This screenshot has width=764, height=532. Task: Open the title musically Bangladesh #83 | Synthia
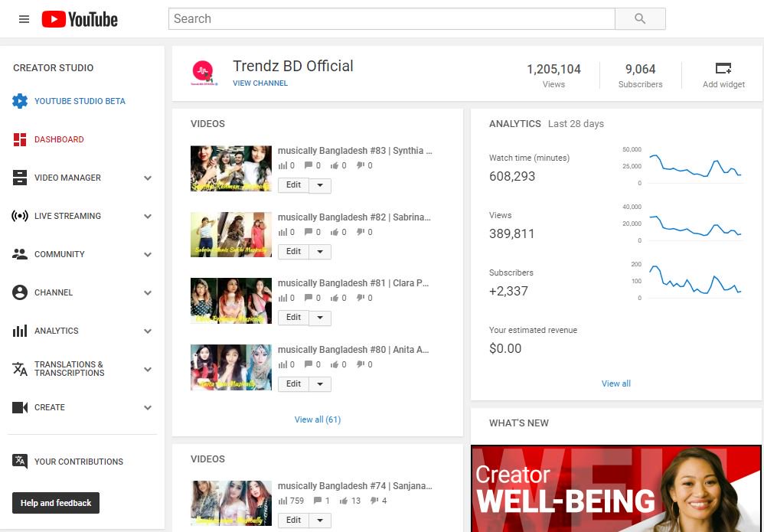coord(355,151)
